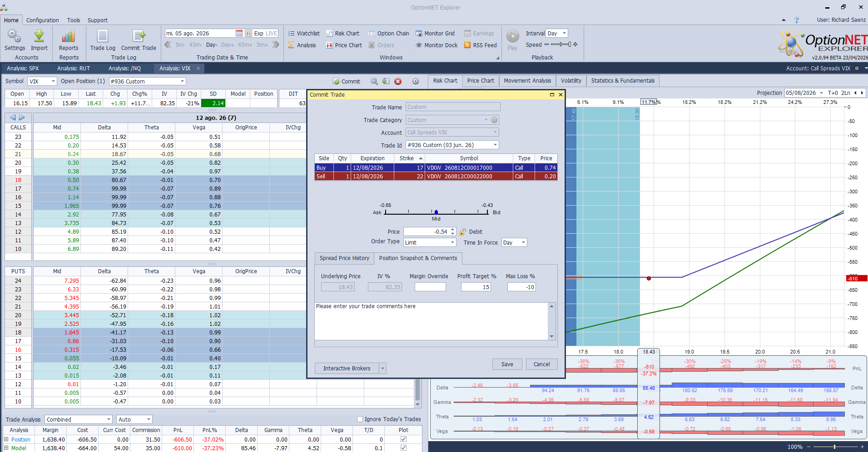Open the Trade Id dropdown
This screenshot has height=452, width=868.
495,145
